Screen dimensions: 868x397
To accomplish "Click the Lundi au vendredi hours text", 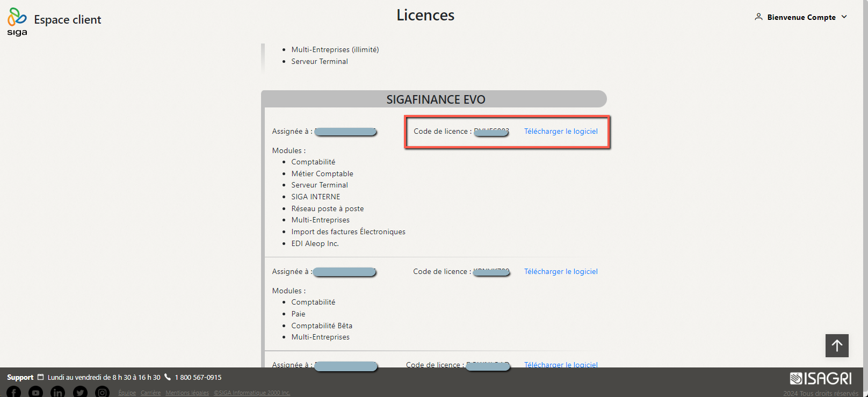I will click(104, 377).
